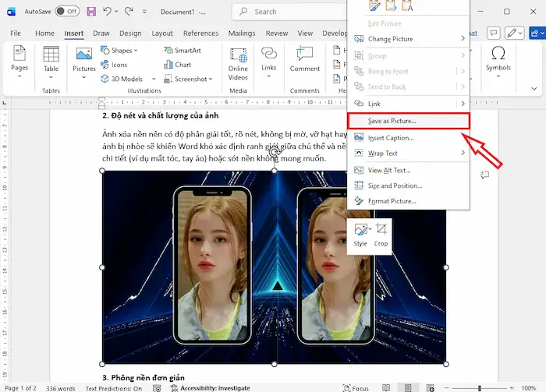The width and height of the screenshot is (546, 392).
Task: Switch to the Design tab
Action: pos(130,34)
